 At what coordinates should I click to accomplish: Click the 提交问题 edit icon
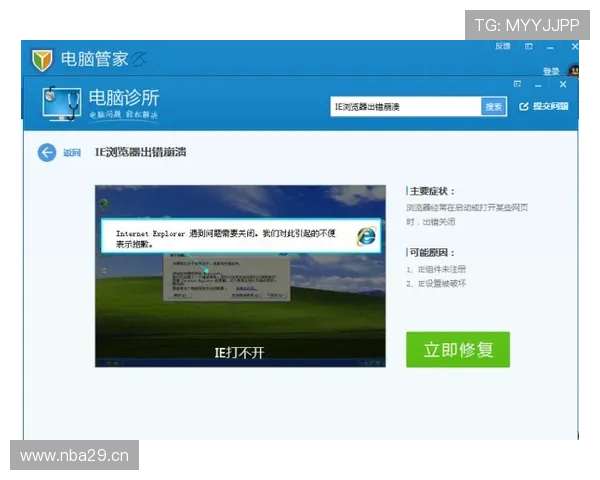pyautogui.click(x=523, y=106)
